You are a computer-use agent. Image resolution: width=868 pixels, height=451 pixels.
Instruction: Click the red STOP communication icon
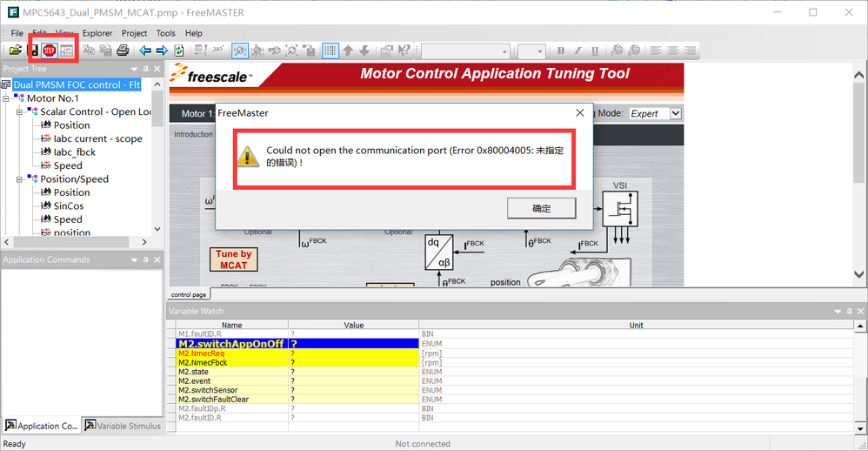[x=50, y=50]
